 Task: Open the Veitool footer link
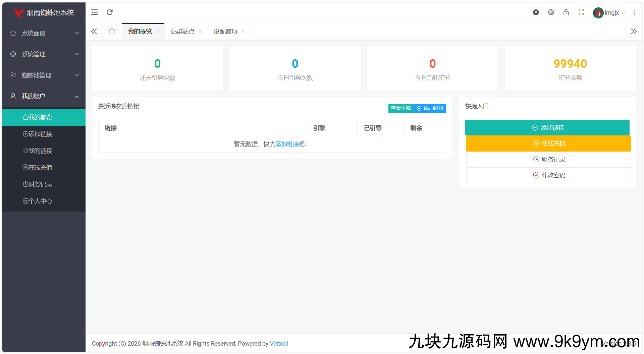[x=279, y=344]
